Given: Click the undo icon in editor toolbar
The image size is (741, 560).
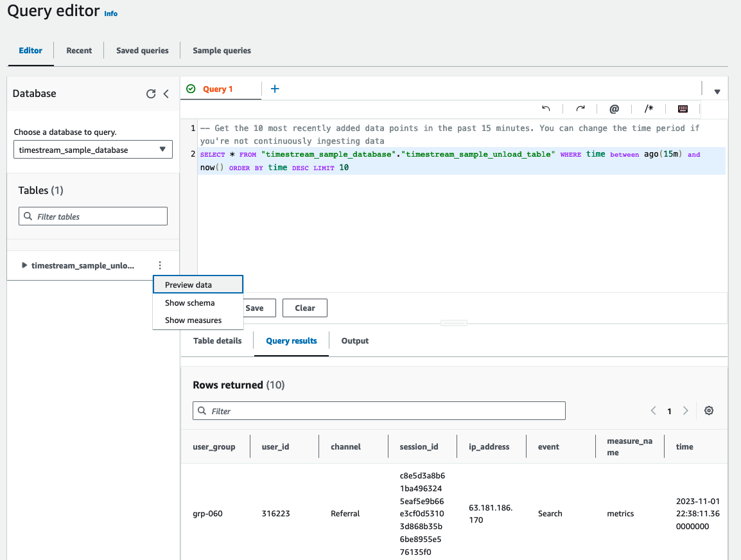Looking at the screenshot, I should pyautogui.click(x=546, y=109).
